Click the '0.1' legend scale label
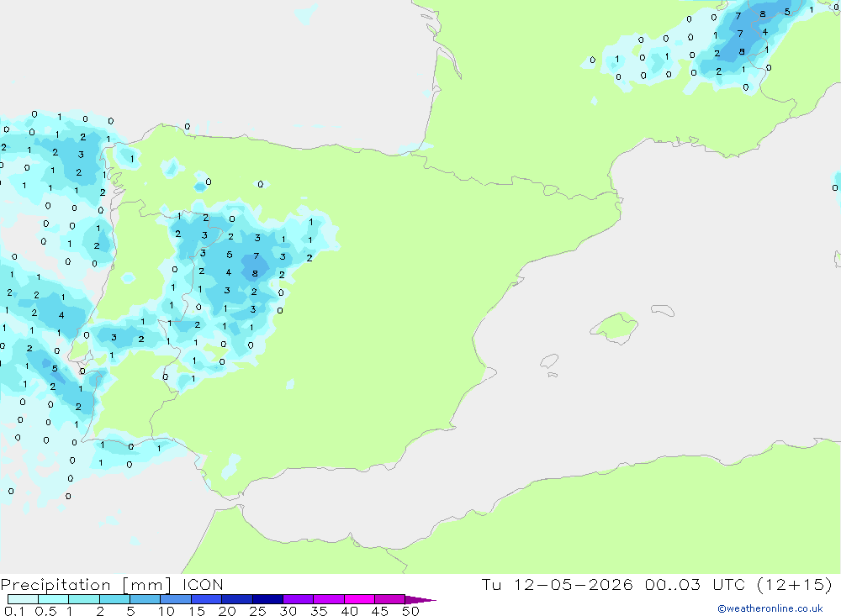Viewport: 841px width, 616px height. [x=14, y=611]
